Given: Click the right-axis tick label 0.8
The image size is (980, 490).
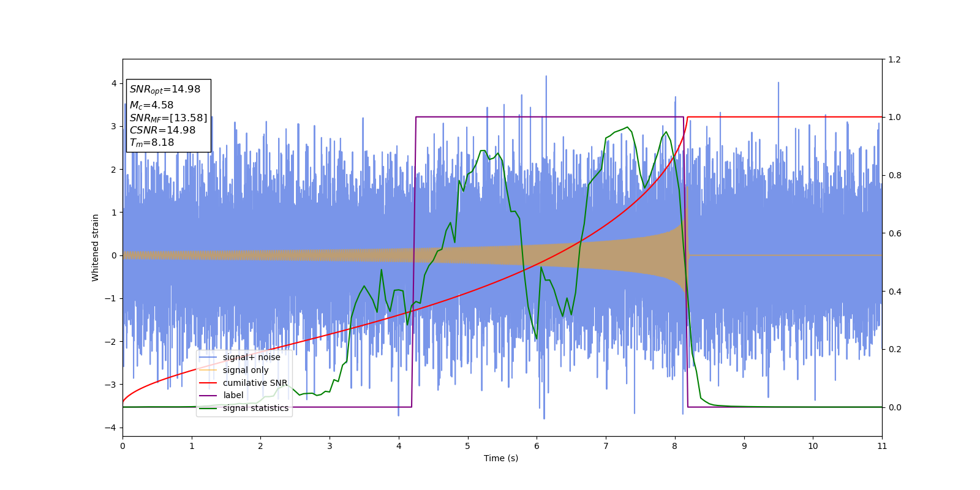Looking at the screenshot, I should pyautogui.click(x=894, y=175).
